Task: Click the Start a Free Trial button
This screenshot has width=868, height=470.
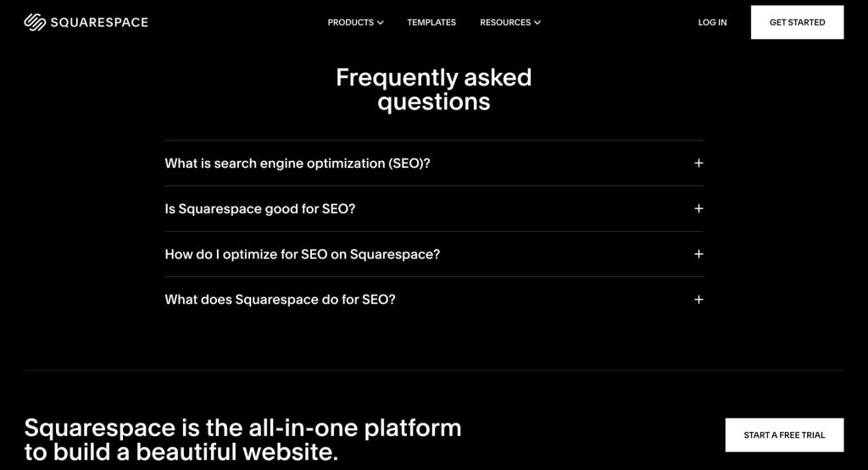Action: tap(784, 435)
